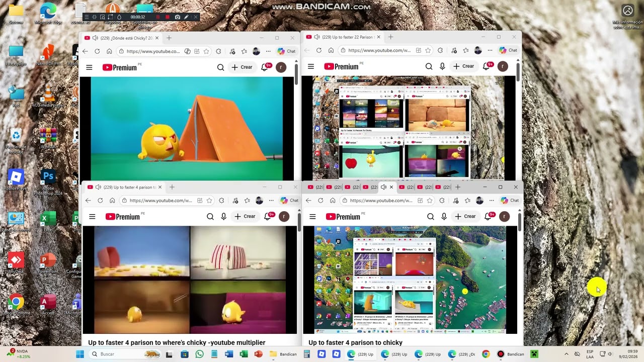Screen dimensions: 644x362
Task: Select the Up to faster 22 Parison tab
Action: [x=343, y=37]
